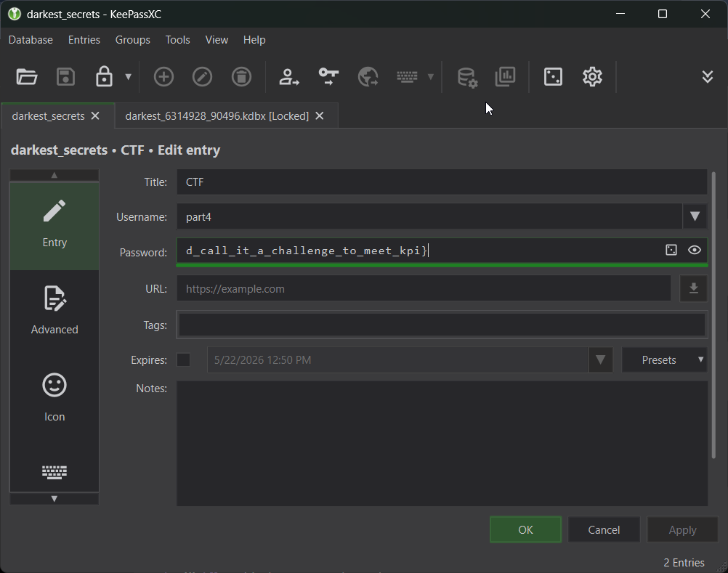Click the expiry date field
The width and height of the screenshot is (728, 573).
pos(397,360)
